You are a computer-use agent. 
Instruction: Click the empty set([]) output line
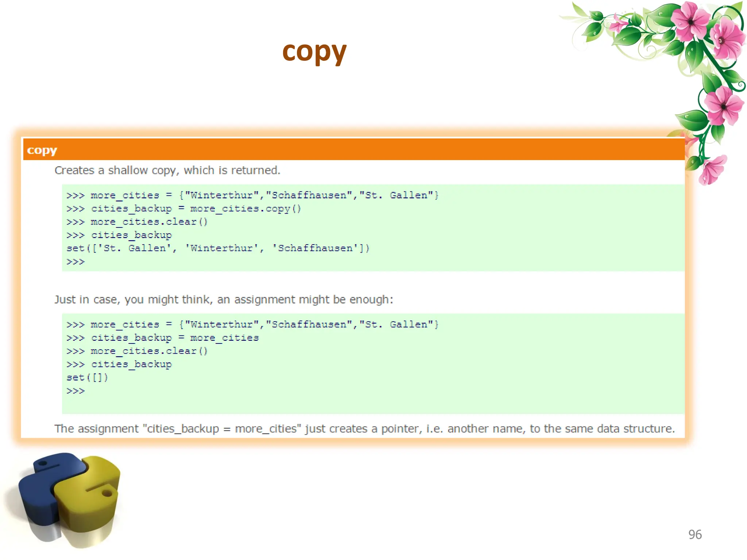[x=87, y=377]
